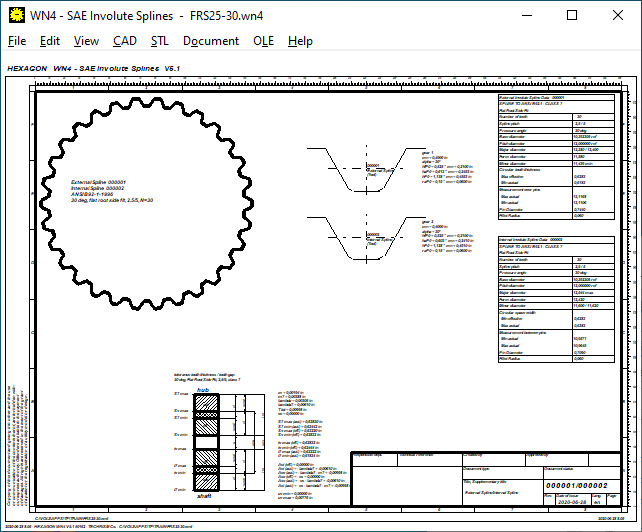Open the File menu
The width and height of the screenshot is (642, 532).
[x=17, y=41]
